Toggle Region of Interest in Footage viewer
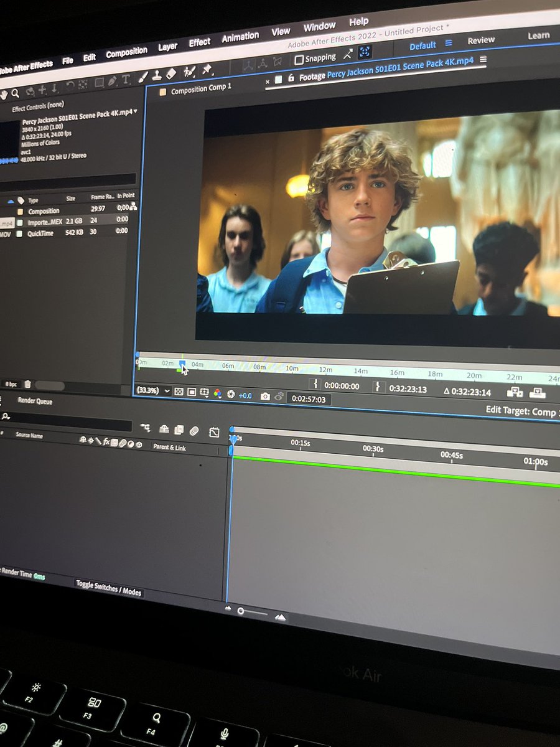This screenshot has width=560, height=747. [x=192, y=393]
